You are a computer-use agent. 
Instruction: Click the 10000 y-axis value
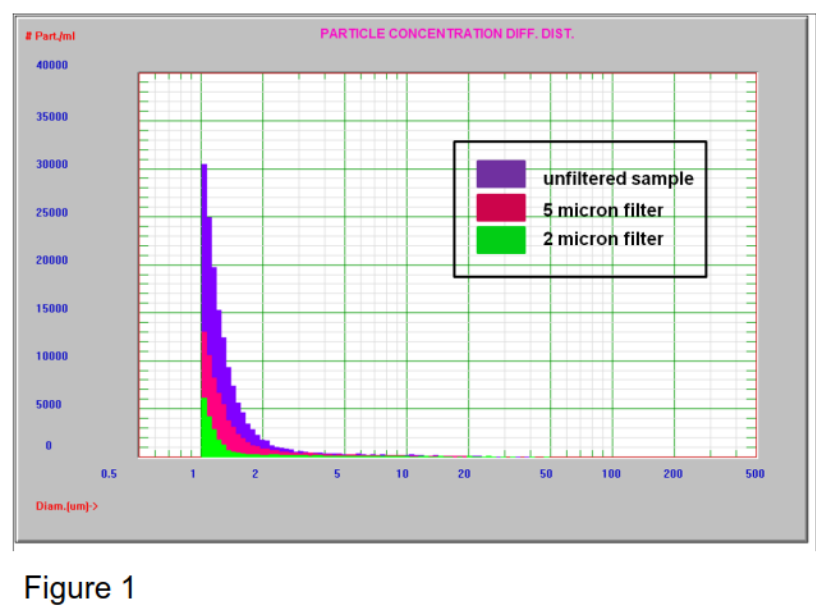[x=52, y=356]
